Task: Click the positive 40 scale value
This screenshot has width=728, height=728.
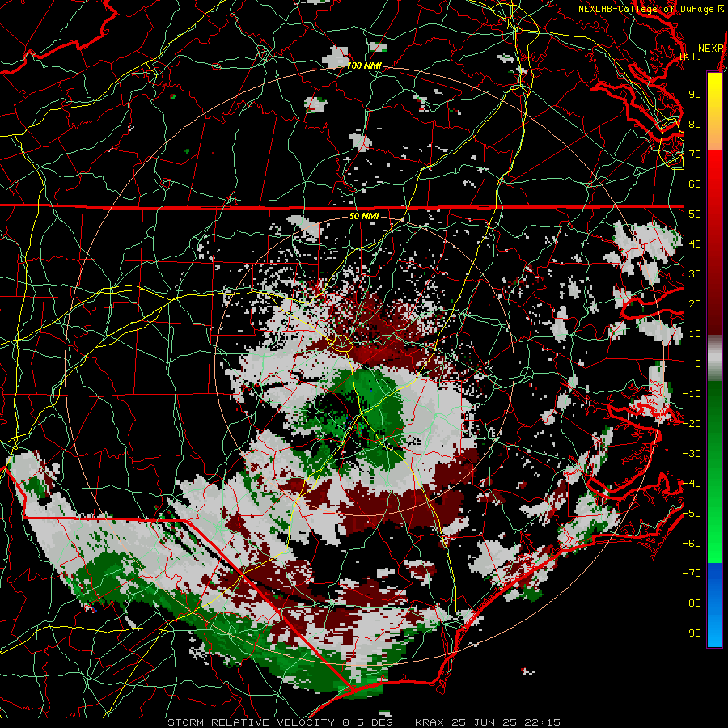Action: coord(695,243)
